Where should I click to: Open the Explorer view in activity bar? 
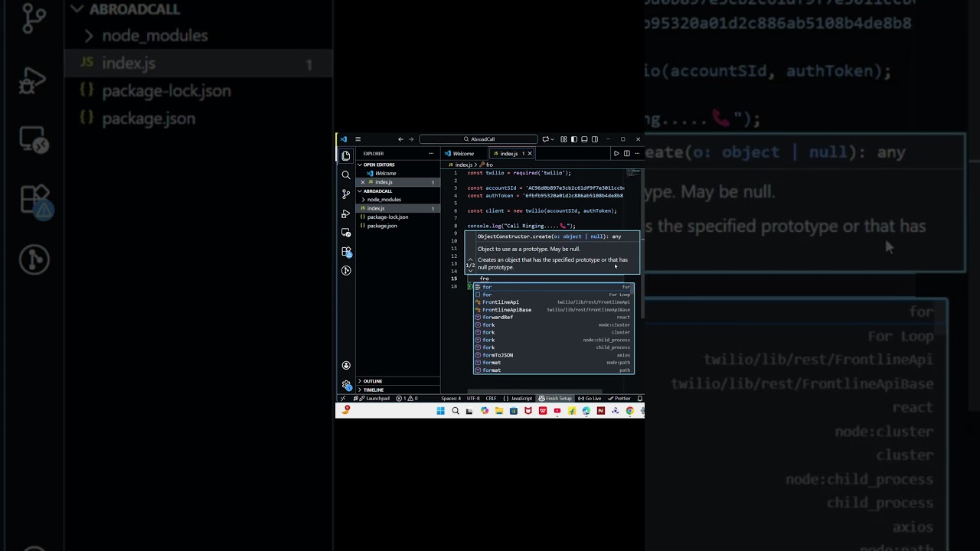[x=346, y=155]
